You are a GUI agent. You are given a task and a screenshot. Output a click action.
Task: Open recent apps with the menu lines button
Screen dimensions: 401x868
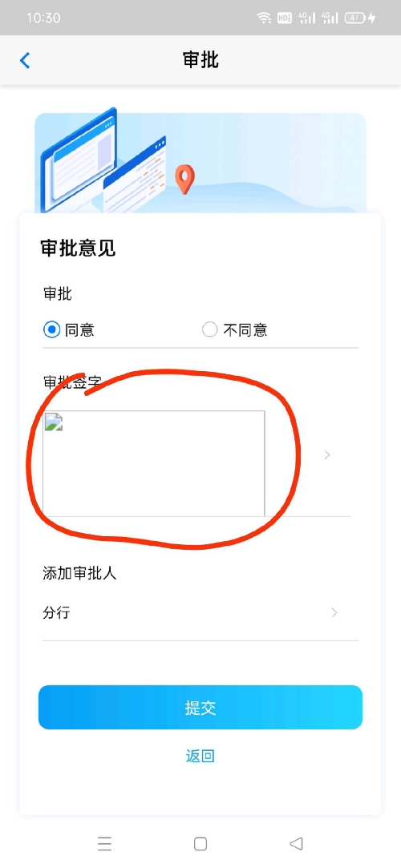[105, 843]
